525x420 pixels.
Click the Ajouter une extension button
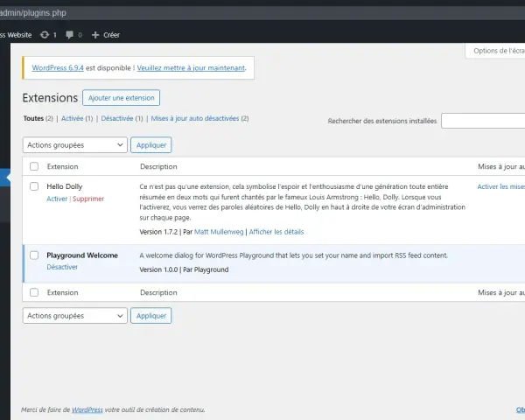click(x=122, y=98)
